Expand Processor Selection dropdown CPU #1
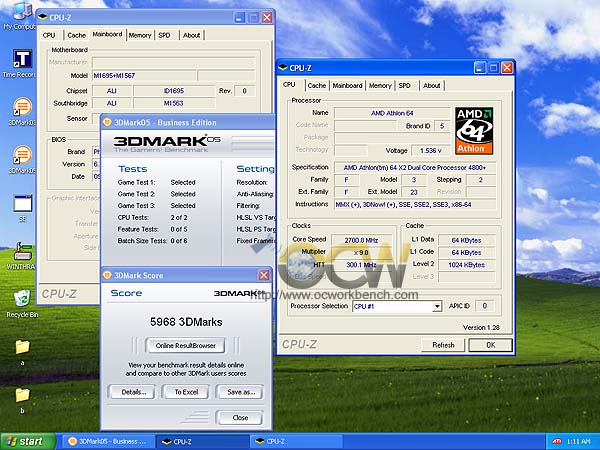 click(x=437, y=306)
